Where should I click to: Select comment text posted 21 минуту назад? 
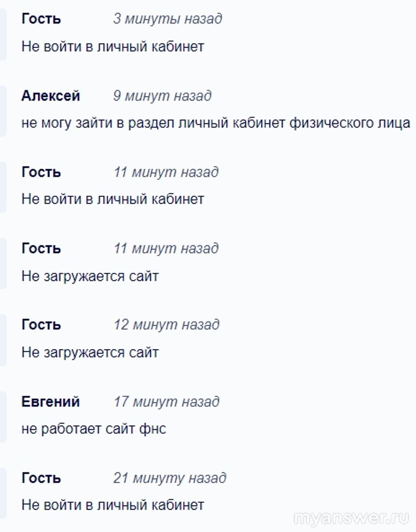pos(112,505)
